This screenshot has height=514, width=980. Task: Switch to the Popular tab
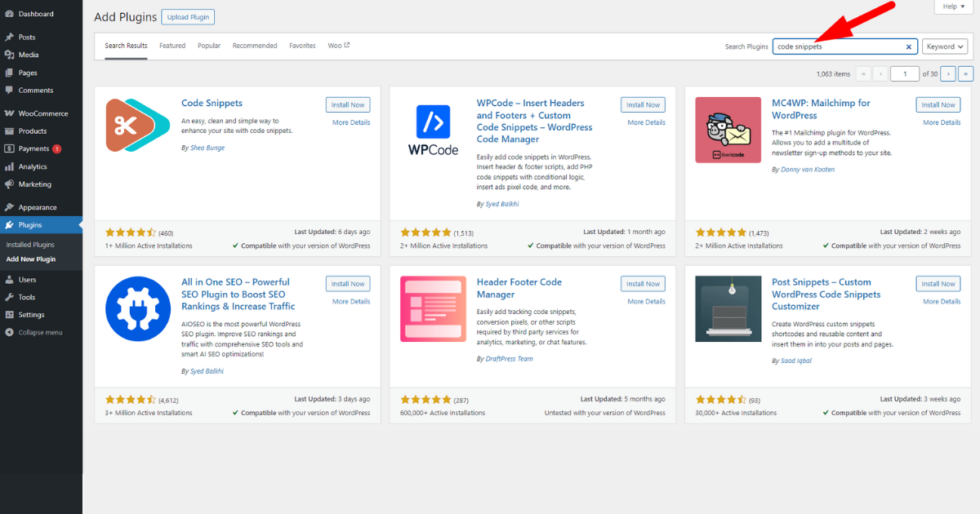coord(209,46)
